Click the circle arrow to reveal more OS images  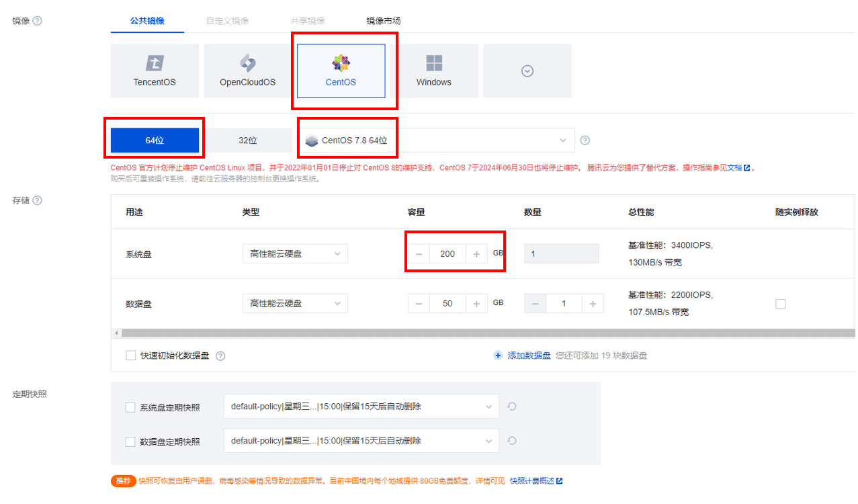[x=527, y=71]
